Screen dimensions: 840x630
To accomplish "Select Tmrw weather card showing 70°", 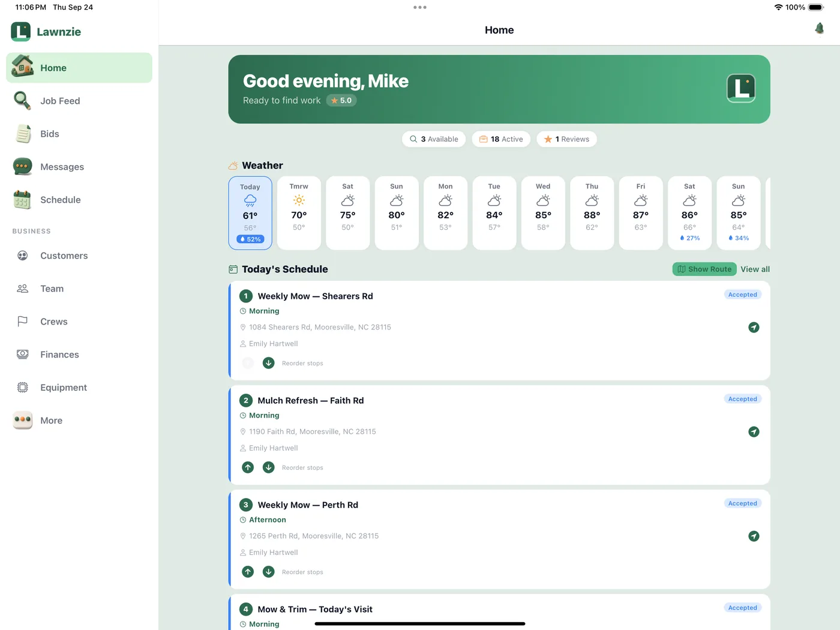I will tap(299, 213).
